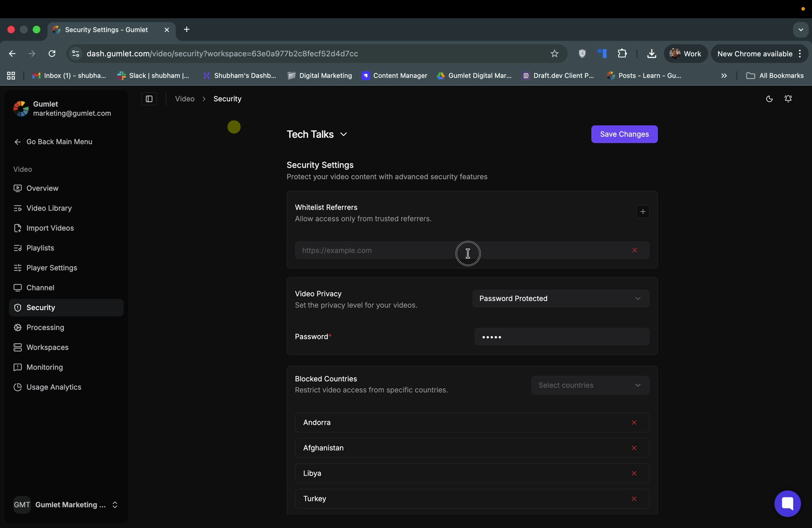Toggle the sidebar collapse icon

coord(149,99)
